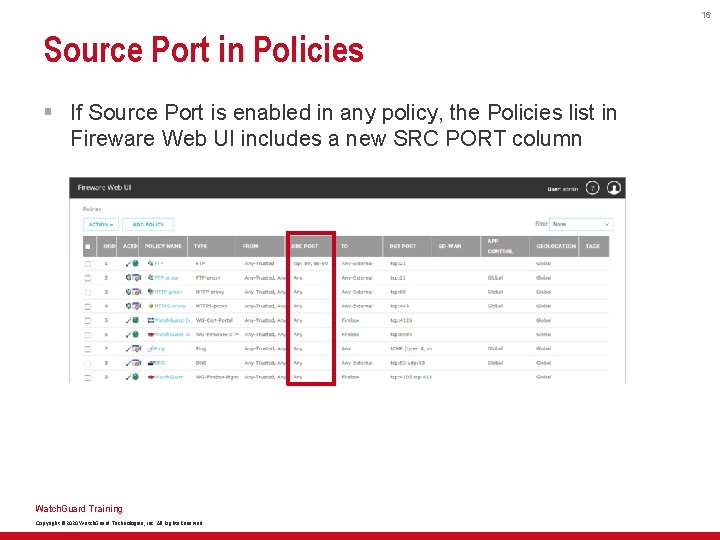Image resolution: width=720 pixels, height=540 pixels.
Task: Check the box for policy order 4 (HTTPS-proxy)
Action: pyautogui.click(x=88, y=307)
